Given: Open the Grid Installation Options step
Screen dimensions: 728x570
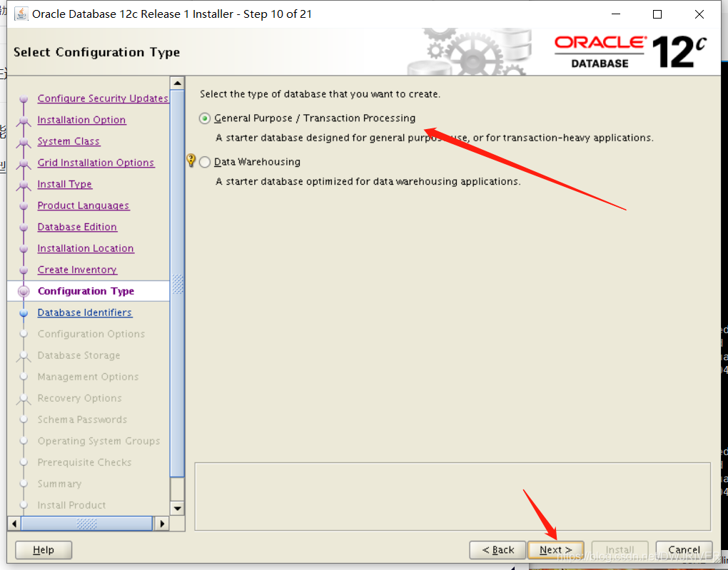Looking at the screenshot, I should pos(96,163).
